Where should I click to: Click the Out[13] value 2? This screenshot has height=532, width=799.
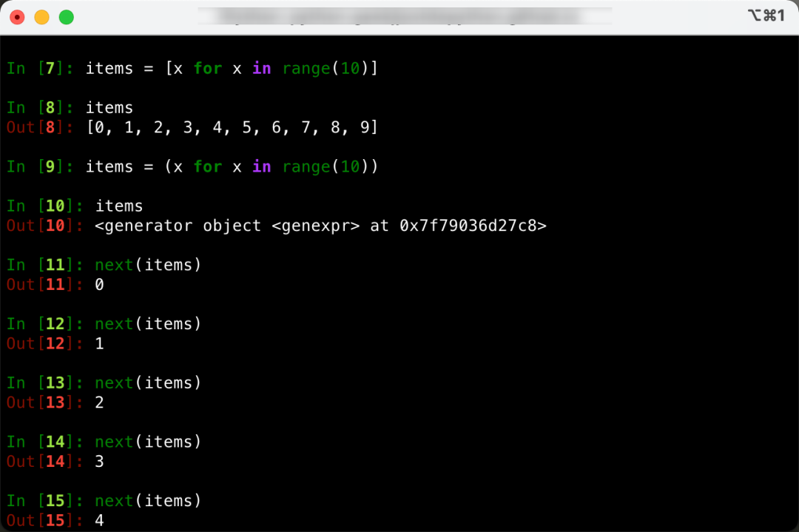tap(99, 403)
